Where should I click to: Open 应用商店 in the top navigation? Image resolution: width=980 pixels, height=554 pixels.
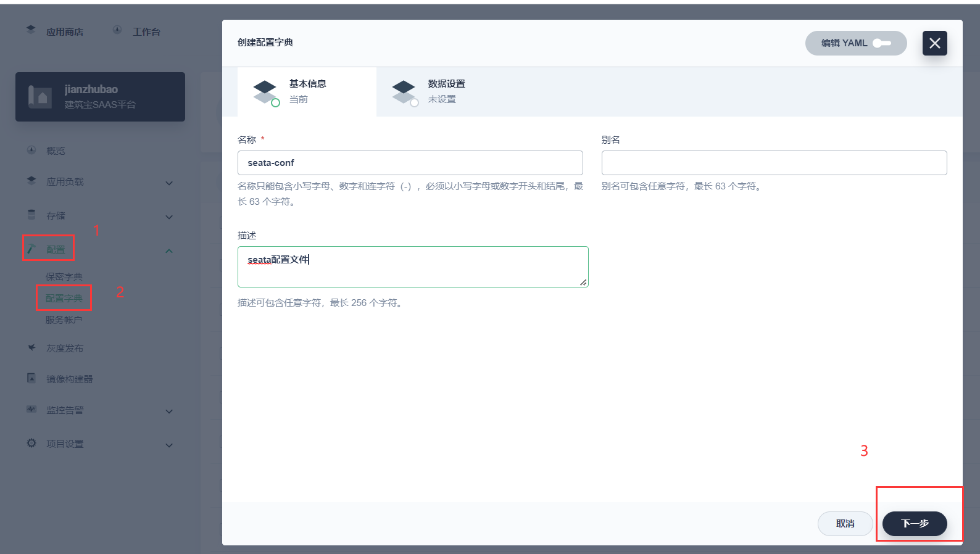point(65,31)
